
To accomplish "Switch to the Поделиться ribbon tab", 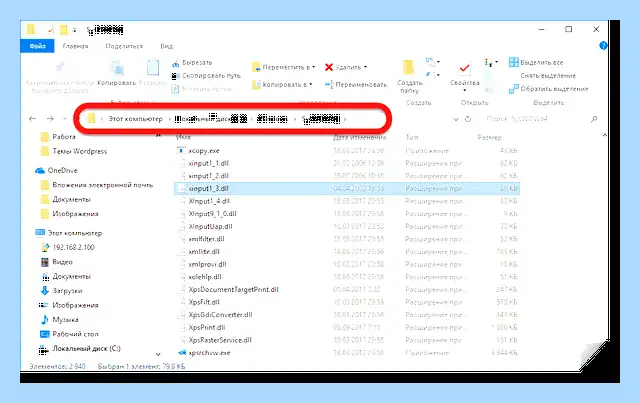I will tap(124, 46).
